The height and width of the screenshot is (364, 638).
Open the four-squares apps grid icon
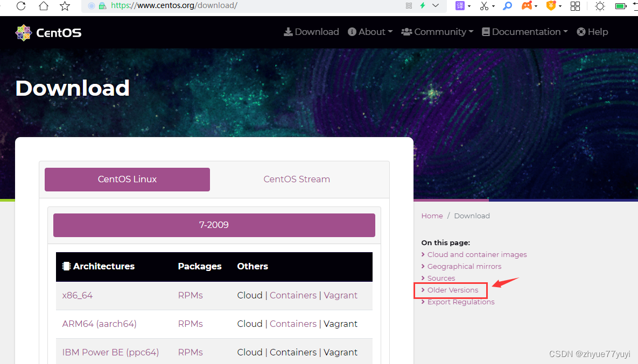pos(576,6)
